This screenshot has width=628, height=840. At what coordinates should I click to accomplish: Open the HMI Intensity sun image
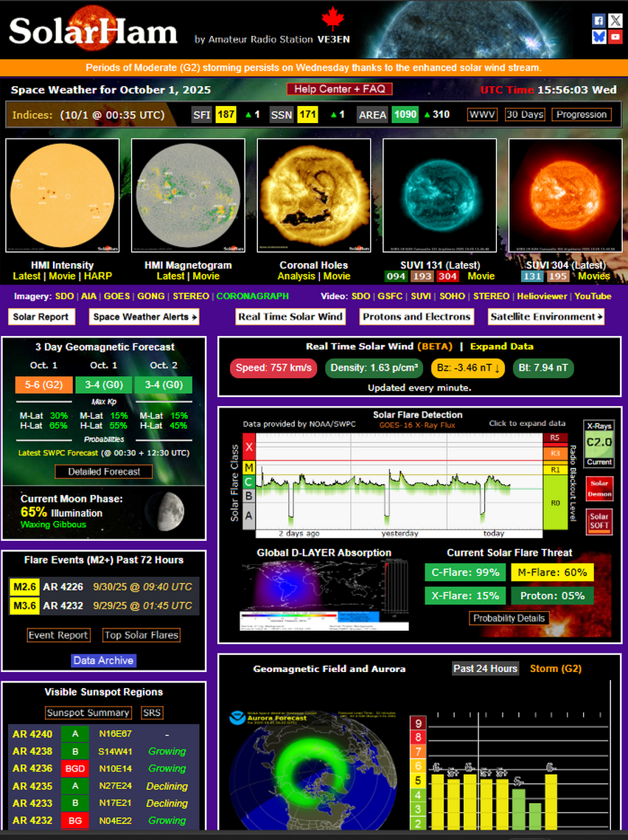coord(62,196)
